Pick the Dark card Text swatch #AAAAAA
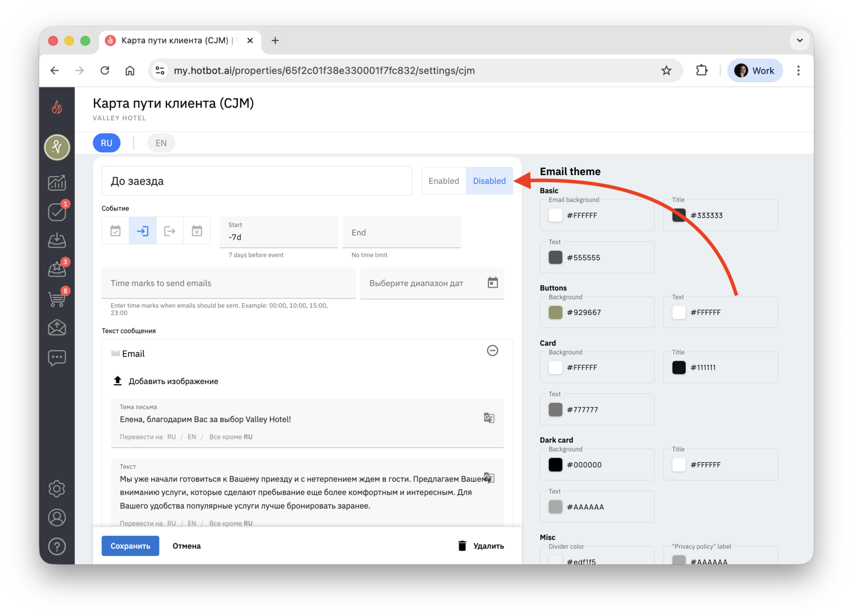 coord(555,506)
